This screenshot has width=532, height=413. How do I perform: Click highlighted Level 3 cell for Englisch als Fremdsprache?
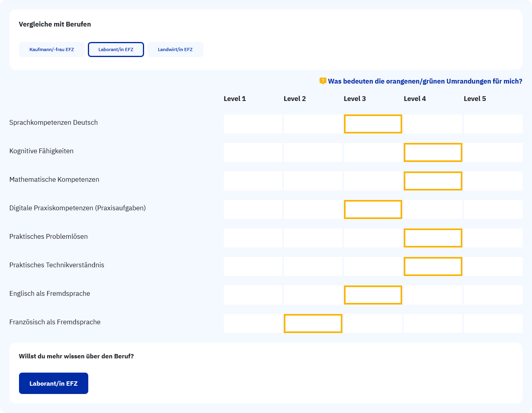373,295
